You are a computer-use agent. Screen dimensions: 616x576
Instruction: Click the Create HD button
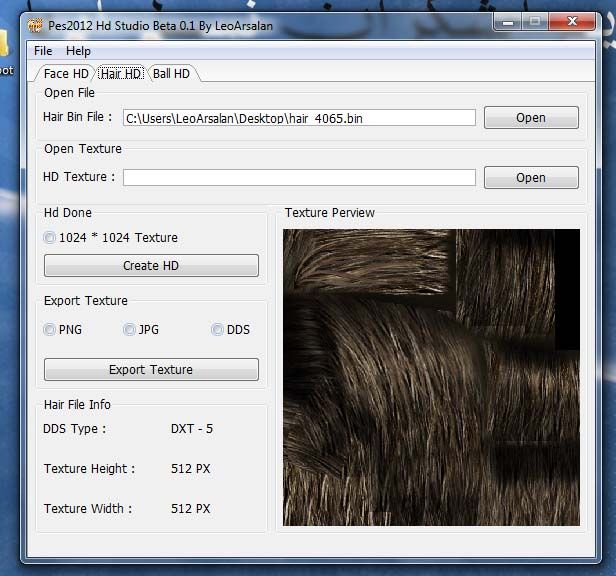pyautogui.click(x=151, y=266)
